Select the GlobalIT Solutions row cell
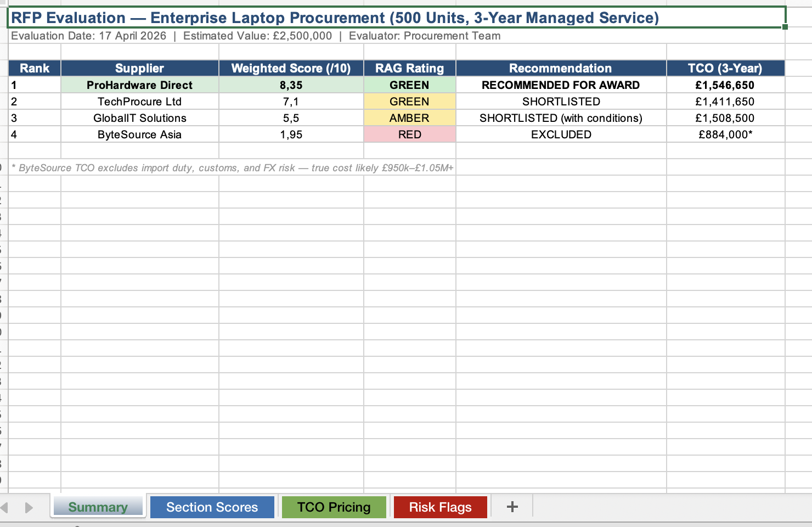 139,118
